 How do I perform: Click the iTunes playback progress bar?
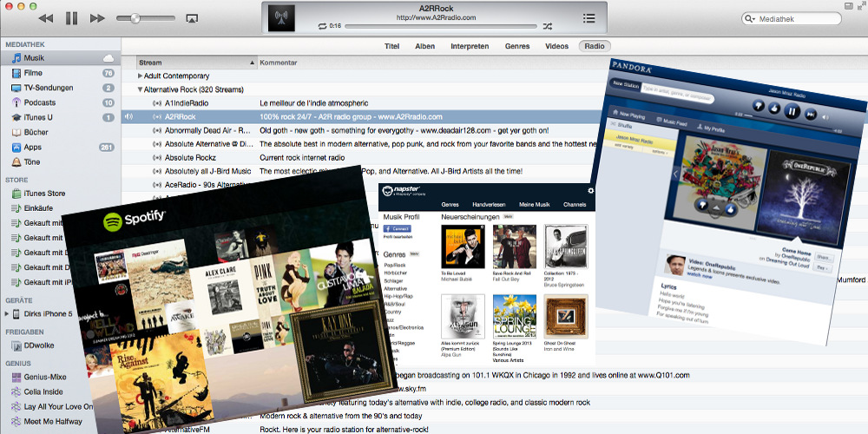coord(441,26)
